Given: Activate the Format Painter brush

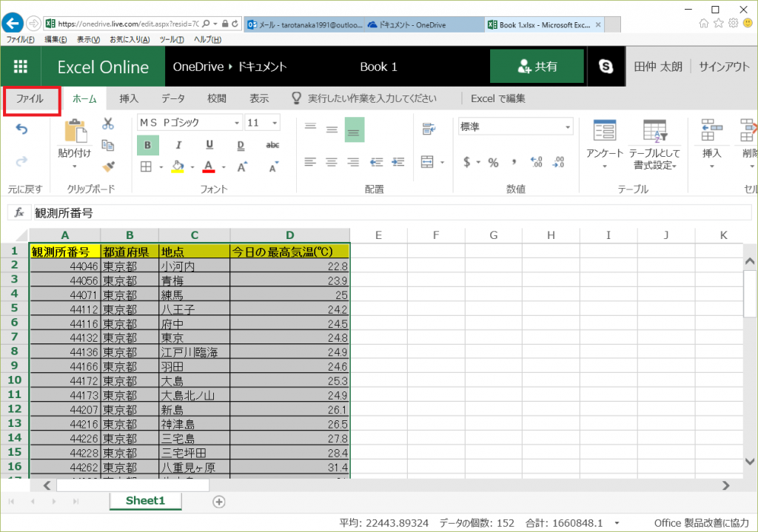Looking at the screenshot, I should pos(108,166).
